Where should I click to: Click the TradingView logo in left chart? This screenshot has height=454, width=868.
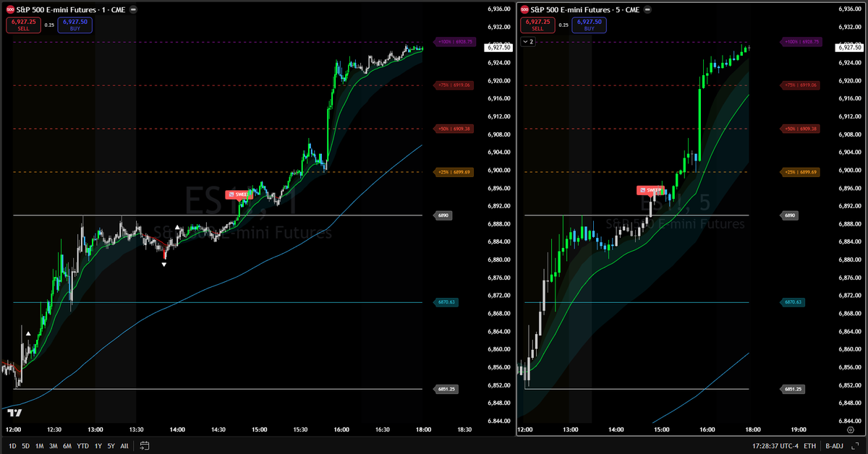[14, 413]
